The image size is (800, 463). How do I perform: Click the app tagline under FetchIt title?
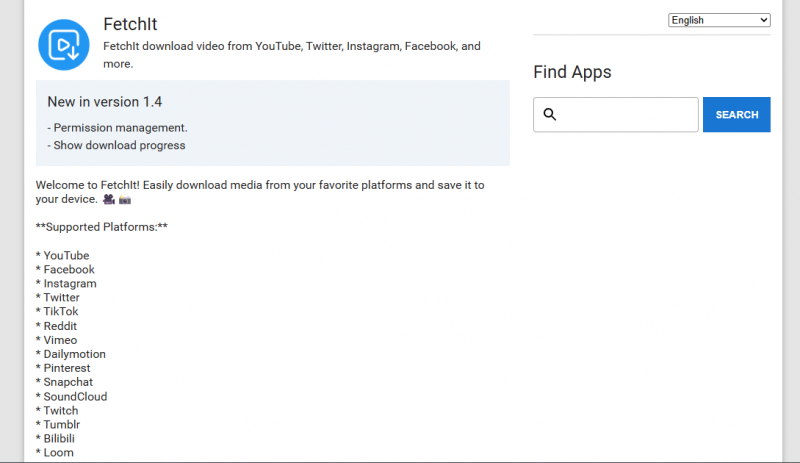(x=292, y=55)
